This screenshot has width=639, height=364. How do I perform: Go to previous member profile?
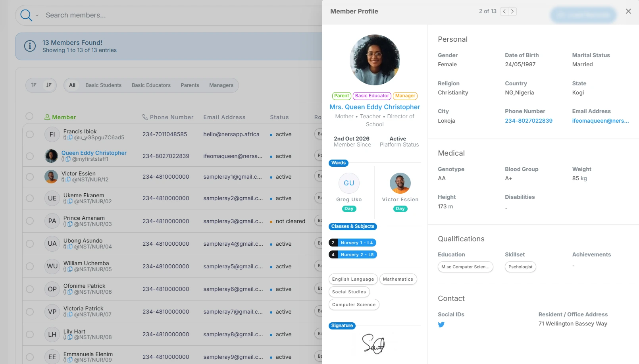[x=504, y=12]
